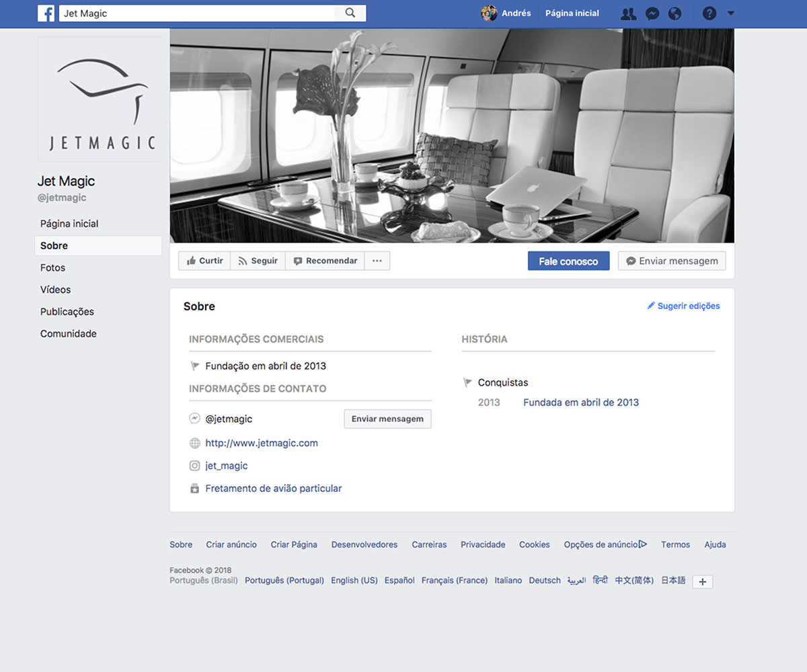Open the more options ellipsis menu

coord(377,261)
